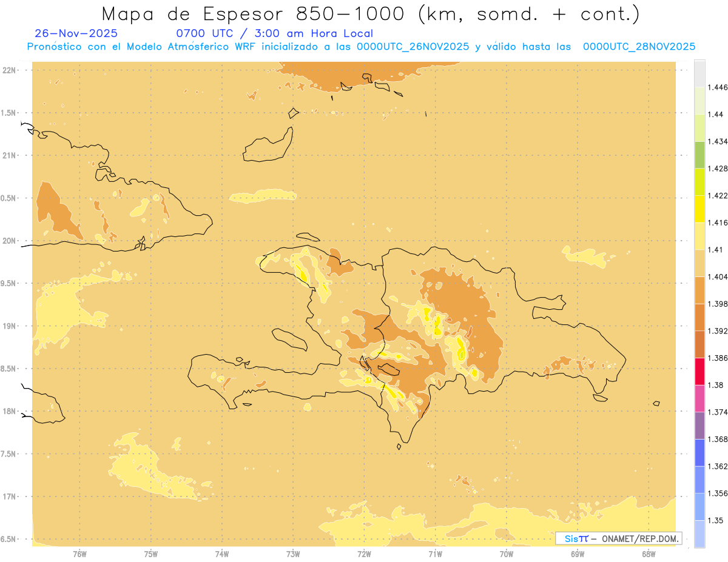
Task: Click the tan swatch between 1.41 and 1.404
Action: click(699, 263)
